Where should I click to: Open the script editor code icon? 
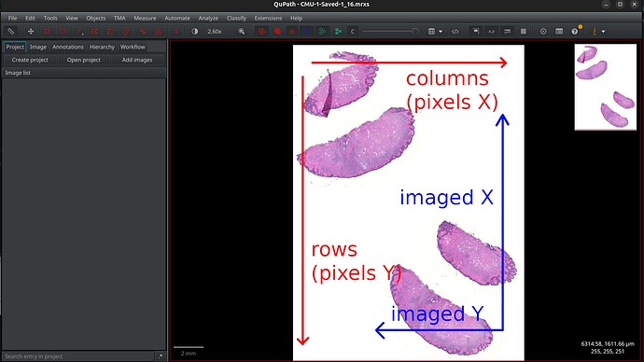pos(455,31)
